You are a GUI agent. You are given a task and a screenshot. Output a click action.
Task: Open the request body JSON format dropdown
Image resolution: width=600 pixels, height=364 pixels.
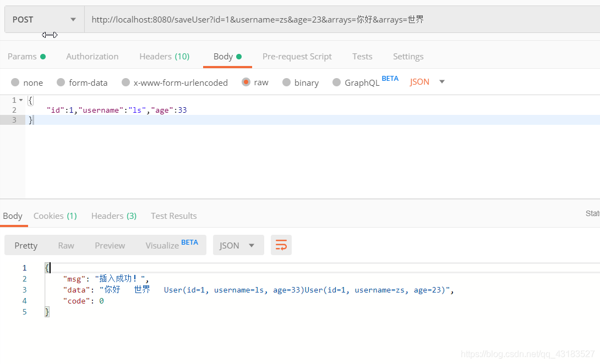tap(427, 82)
